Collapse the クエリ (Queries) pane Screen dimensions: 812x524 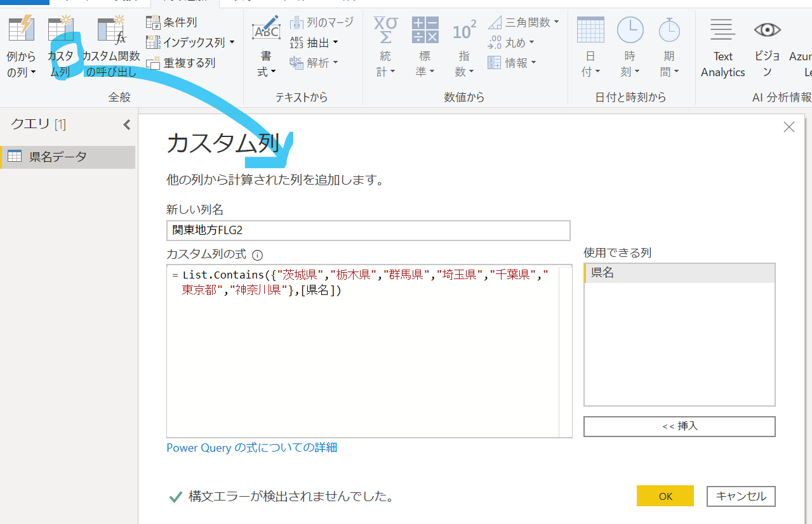(126, 124)
